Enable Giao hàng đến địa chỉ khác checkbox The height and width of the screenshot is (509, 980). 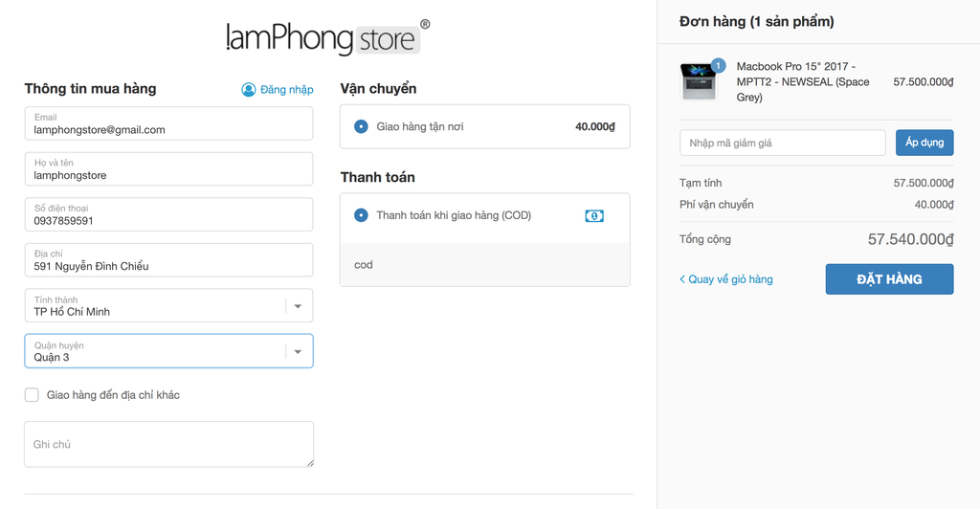(32, 395)
